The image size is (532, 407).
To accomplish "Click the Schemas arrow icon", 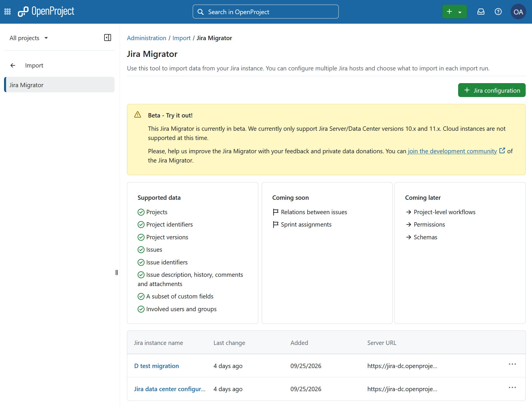I will click(x=409, y=237).
